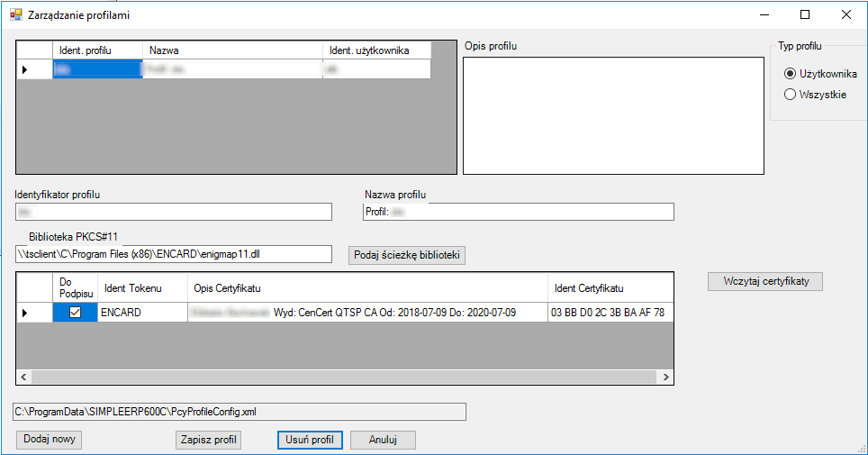
Task: Click Podaj ścieżkę biblioteki button
Action: [407, 256]
